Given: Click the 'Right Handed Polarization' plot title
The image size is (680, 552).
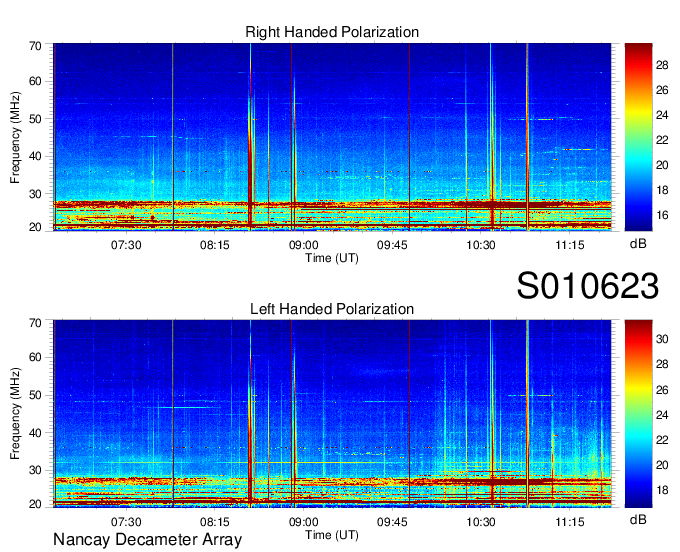Looking at the screenshot, I should click(x=332, y=32).
